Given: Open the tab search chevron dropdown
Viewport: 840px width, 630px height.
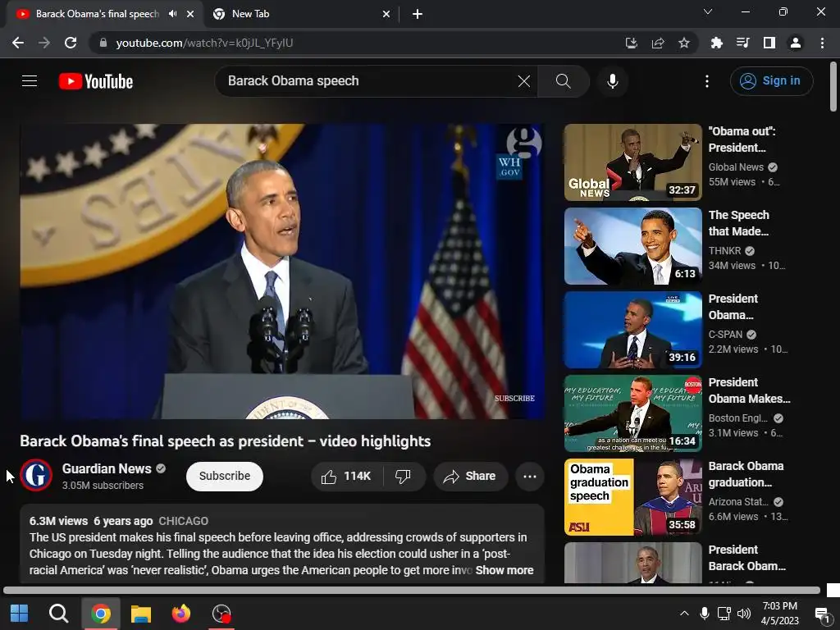Looking at the screenshot, I should pos(708,11).
